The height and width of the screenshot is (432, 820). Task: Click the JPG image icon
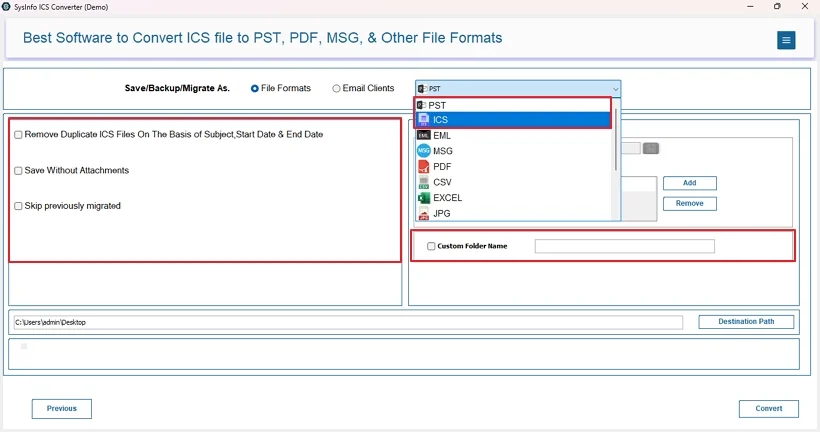pyautogui.click(x=424, y=213)
